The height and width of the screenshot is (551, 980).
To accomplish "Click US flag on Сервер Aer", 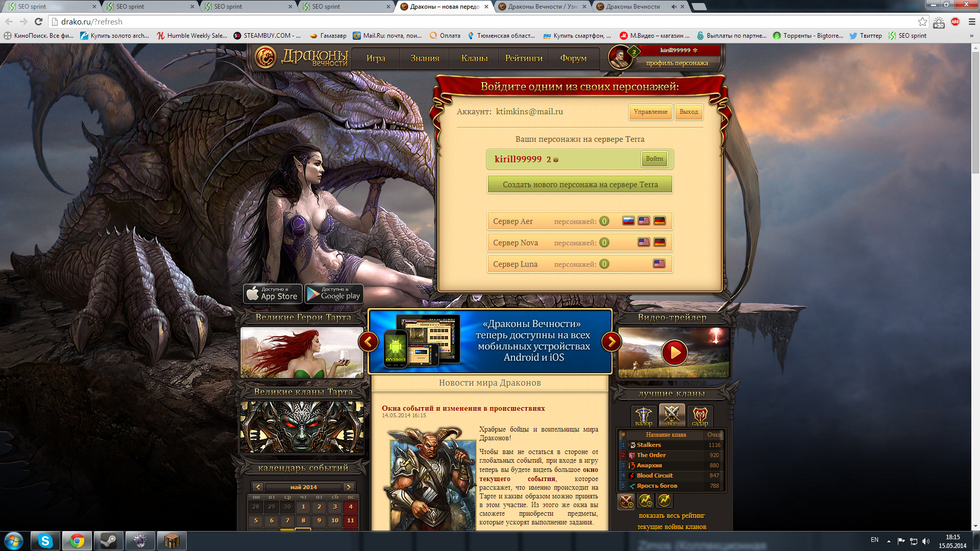I will (644, 221).
